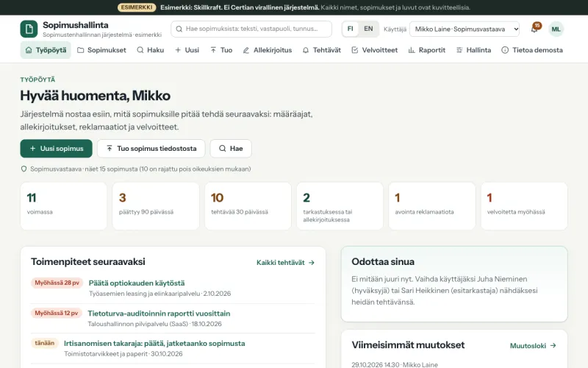Image resolution: width=588 pixels, height=368 pixels.
Task: Focus the Hae sopimuksista search field
Action: click(251, 29)
